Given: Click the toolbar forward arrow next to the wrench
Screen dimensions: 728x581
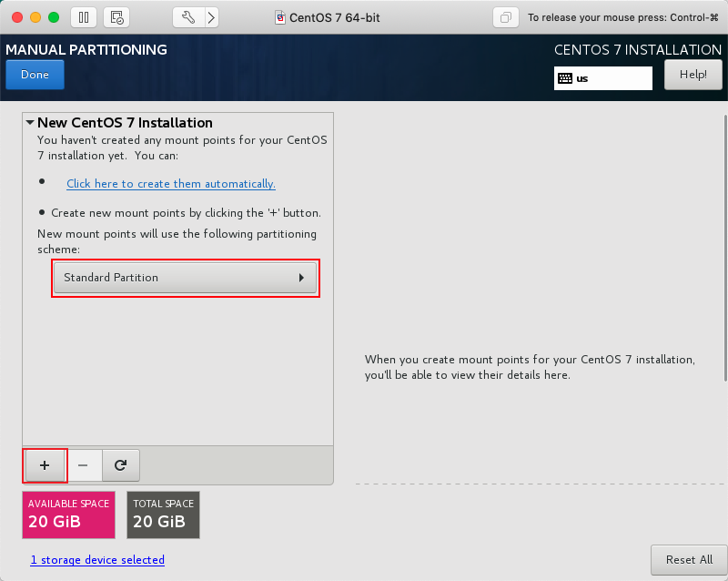Looking at the screenshot, I should coord(211,17).
